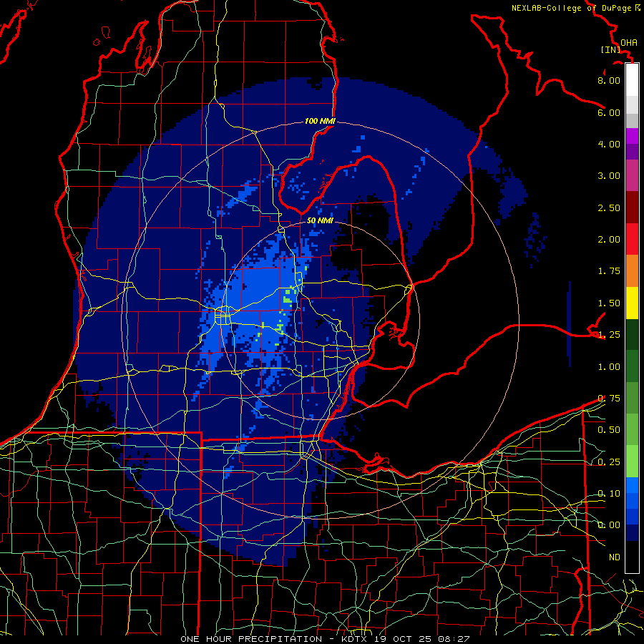
Task: Click the 1.75 legend value
Action: tap(609, 271)
